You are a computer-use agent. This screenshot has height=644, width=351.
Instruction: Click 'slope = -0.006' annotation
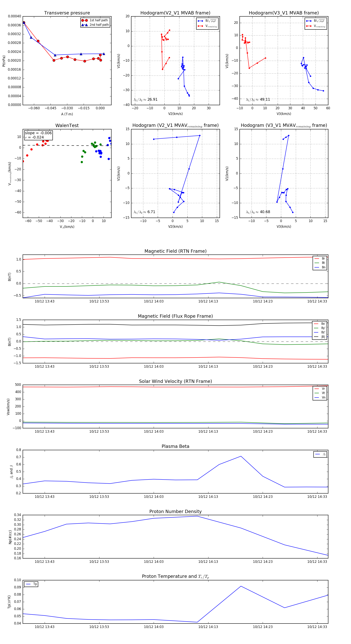coord(38,133)
